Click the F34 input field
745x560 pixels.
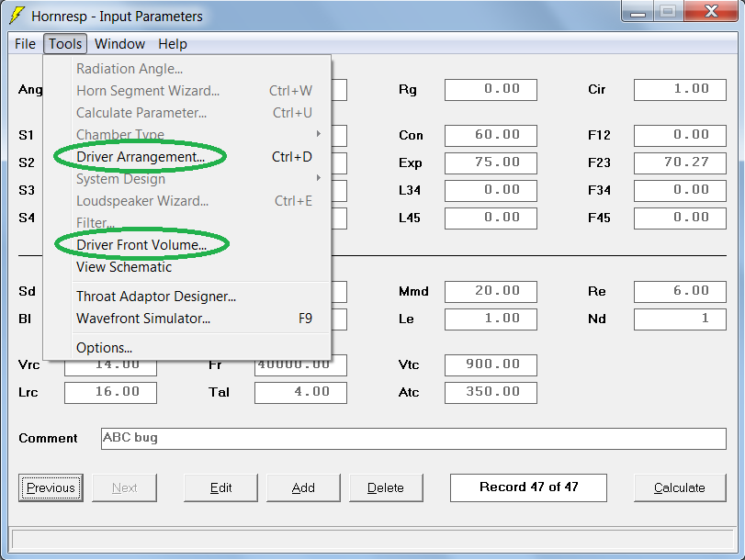click(x=680, y=191)
